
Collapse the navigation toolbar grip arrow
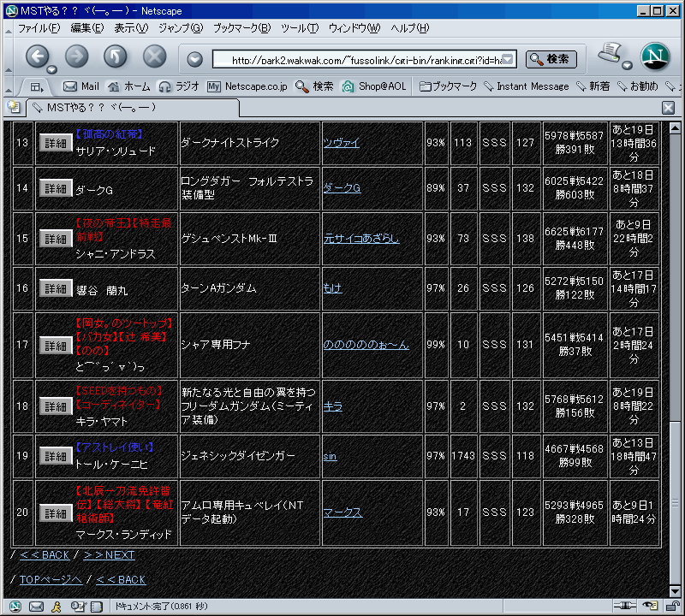9,70
